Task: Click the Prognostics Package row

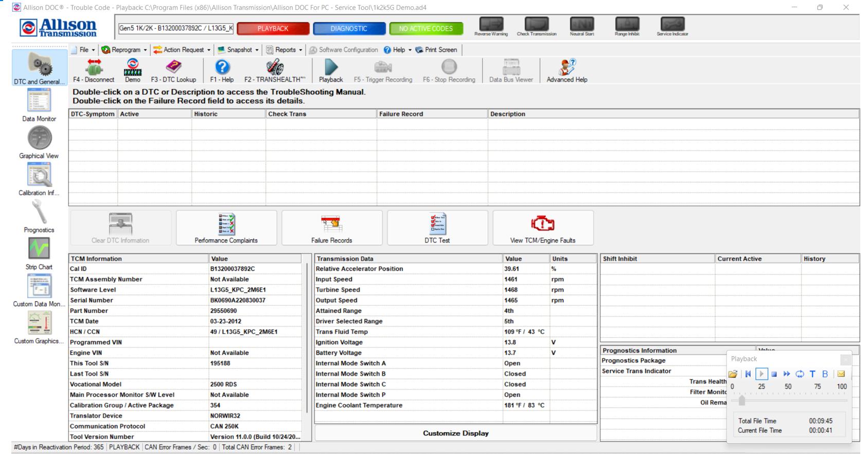Action: [664, 361]
